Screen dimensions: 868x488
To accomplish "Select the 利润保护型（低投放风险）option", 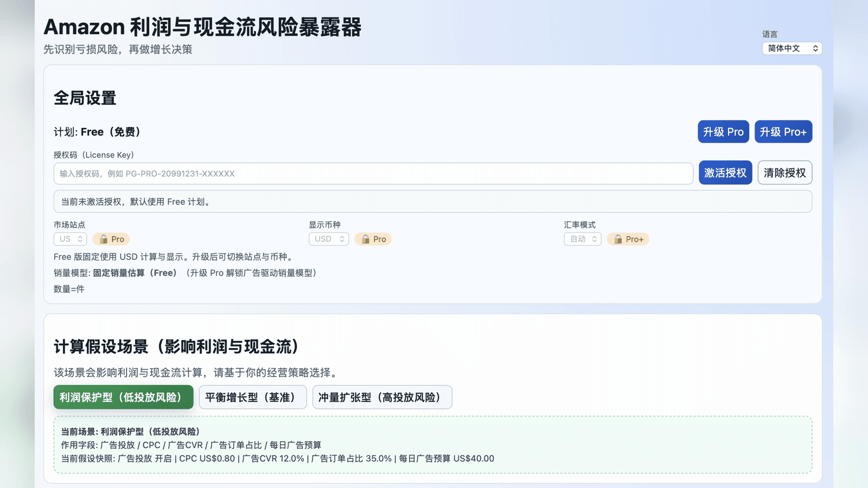I will pos(123,397).
